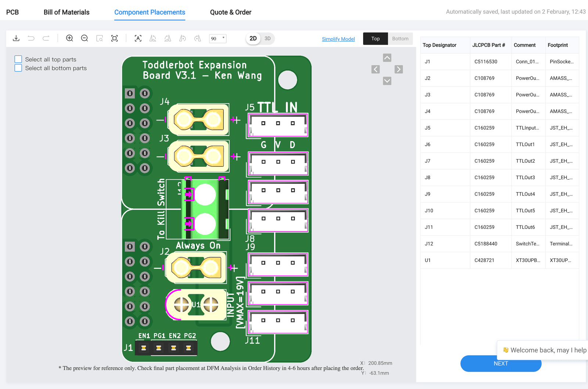Image resolution: width=588 pixels, height=389 pixels.
Task: Click the Simplify Model link
Action: (x=338, y=39)
